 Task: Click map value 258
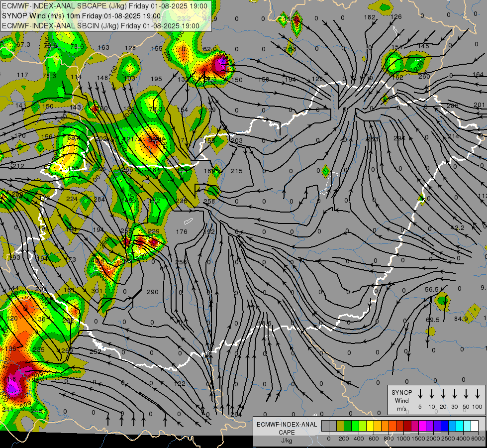pos(209,202)
